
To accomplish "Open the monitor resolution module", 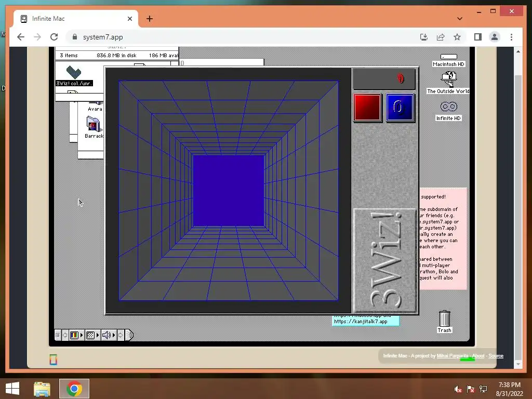I will [x=90, y=335].
